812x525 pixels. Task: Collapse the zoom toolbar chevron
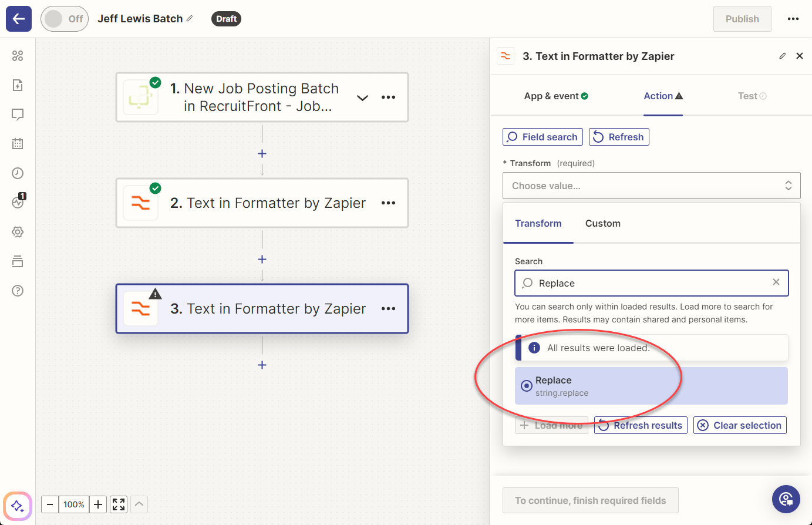139,504
